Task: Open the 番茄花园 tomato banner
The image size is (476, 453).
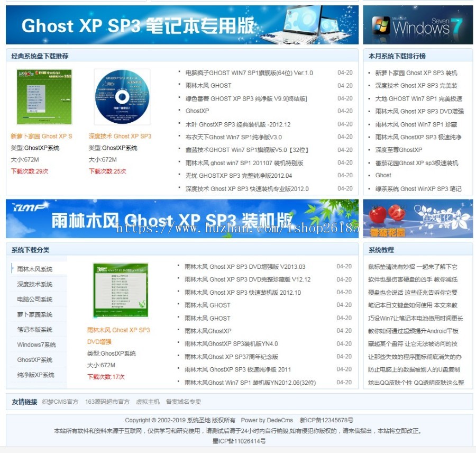Action: (x=418, y=219)
